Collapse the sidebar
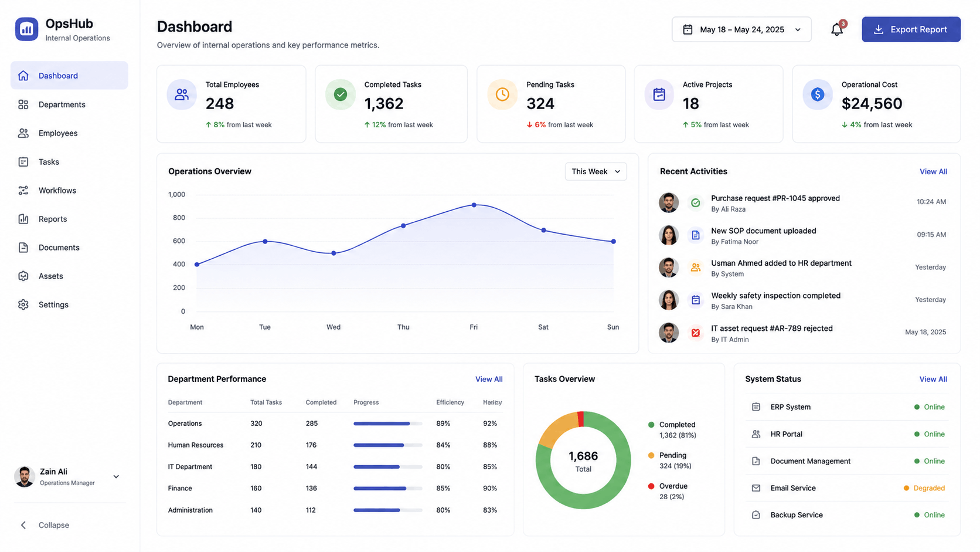Viewport: 980px width, 552px height. [45, 525]
